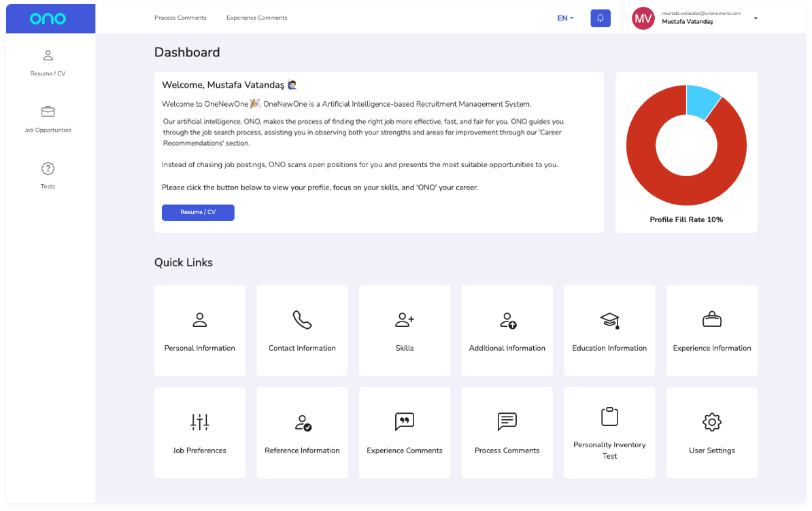The image size is (812, 511).
Task: Open Education Information quick link label
Action: pos(609,348)
